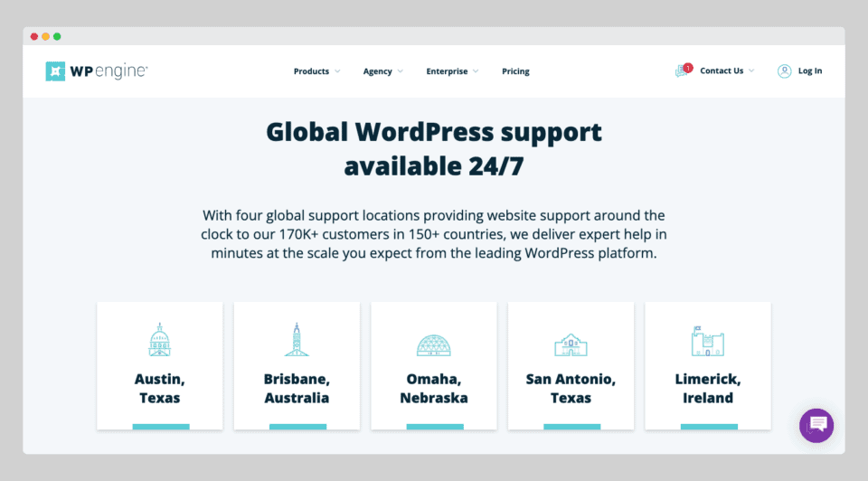Click the Omaha dome icon
This screenshot has height=481, width=868.
(433, 344)
